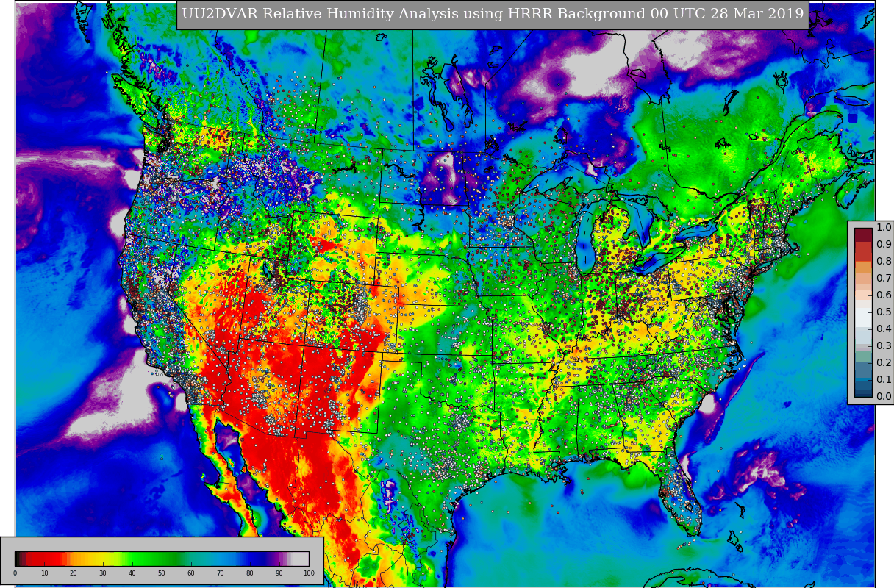
Task: Click the UU2DVAR Relative Humidity Analysis title
Action: pyautogui.click(x=493, y=14)
